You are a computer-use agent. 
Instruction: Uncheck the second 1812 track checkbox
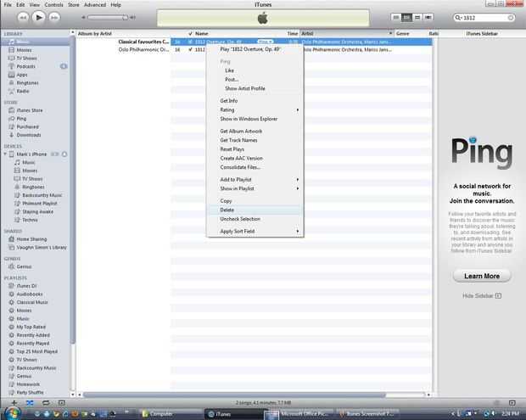point(190,50)
